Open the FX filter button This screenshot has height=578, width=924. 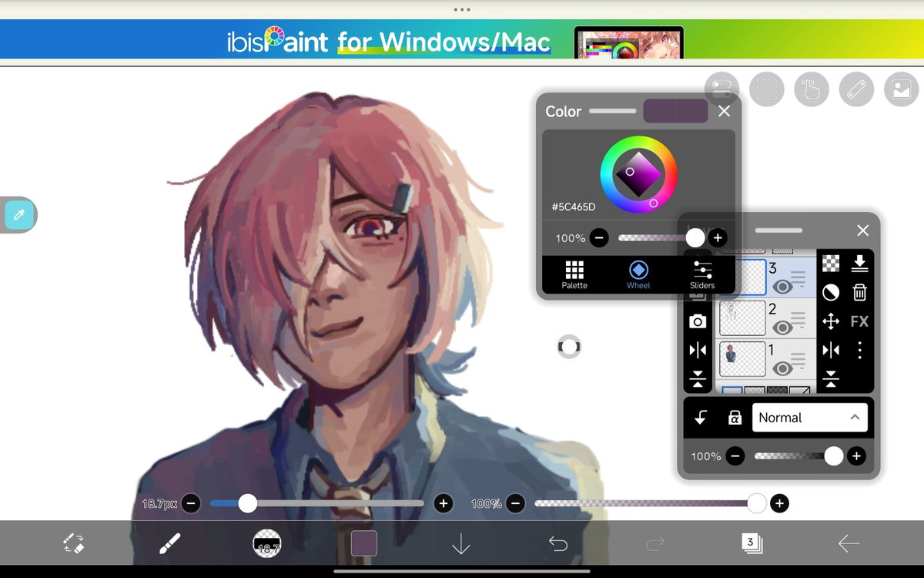click(860, 321)
